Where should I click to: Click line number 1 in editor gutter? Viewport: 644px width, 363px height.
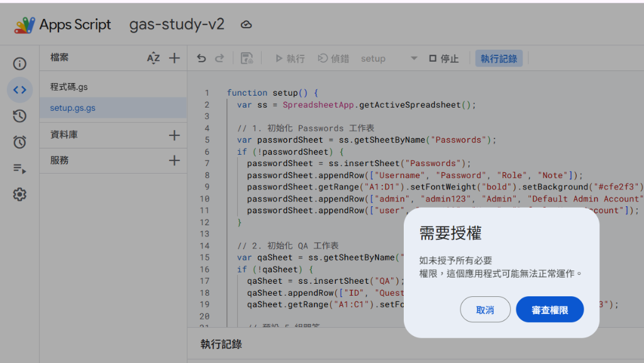coord(207,93)
